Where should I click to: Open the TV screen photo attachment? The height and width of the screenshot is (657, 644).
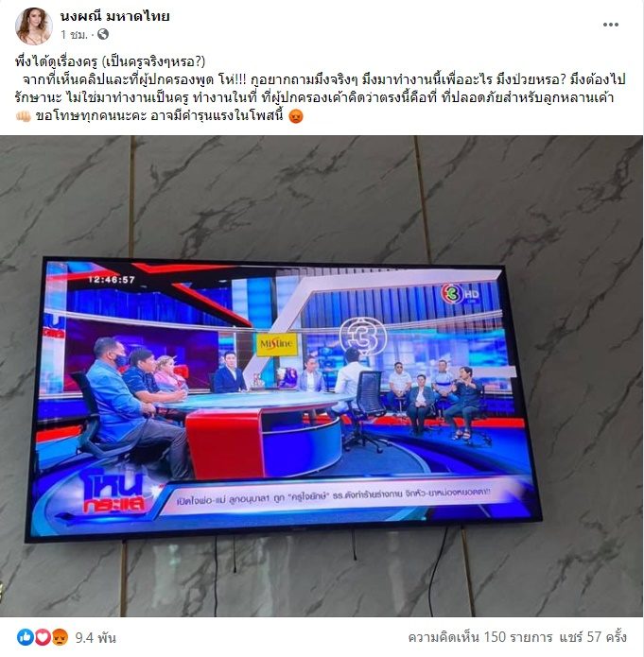click(x=322, y=376)
